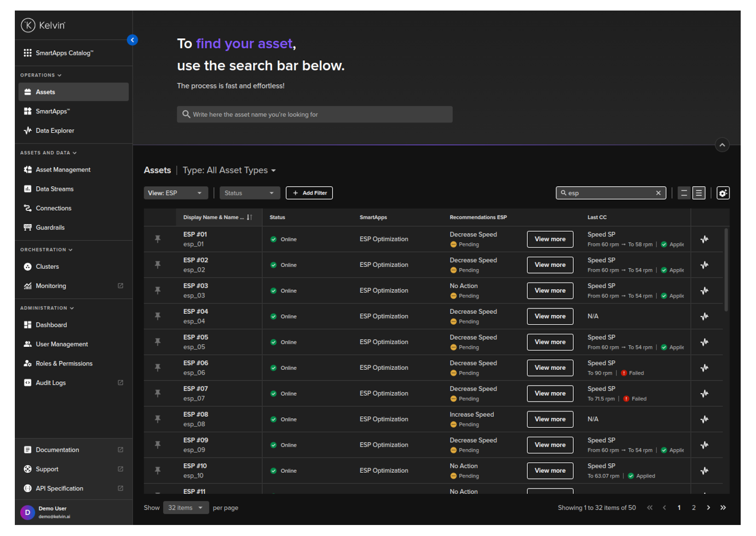Expand the 32 items per page dropdown
Screen dimensions: 756x536
pos(186,508)
